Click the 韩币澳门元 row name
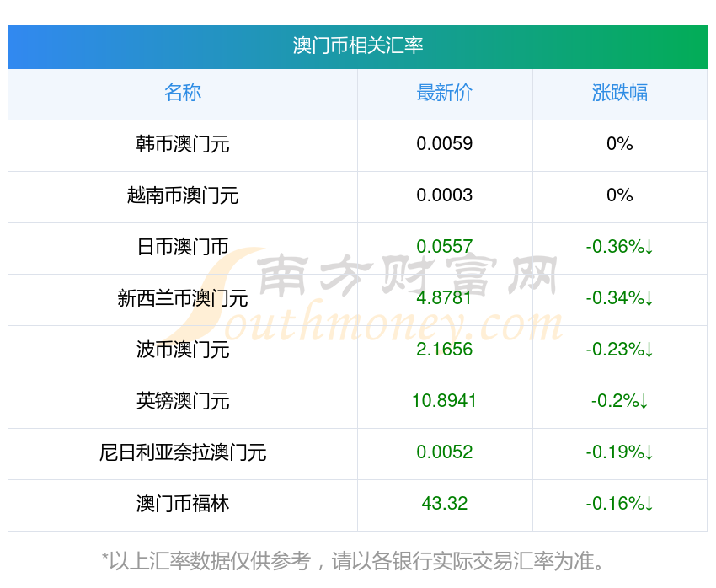This screenshot has width=716, height=588. [183, 144]
